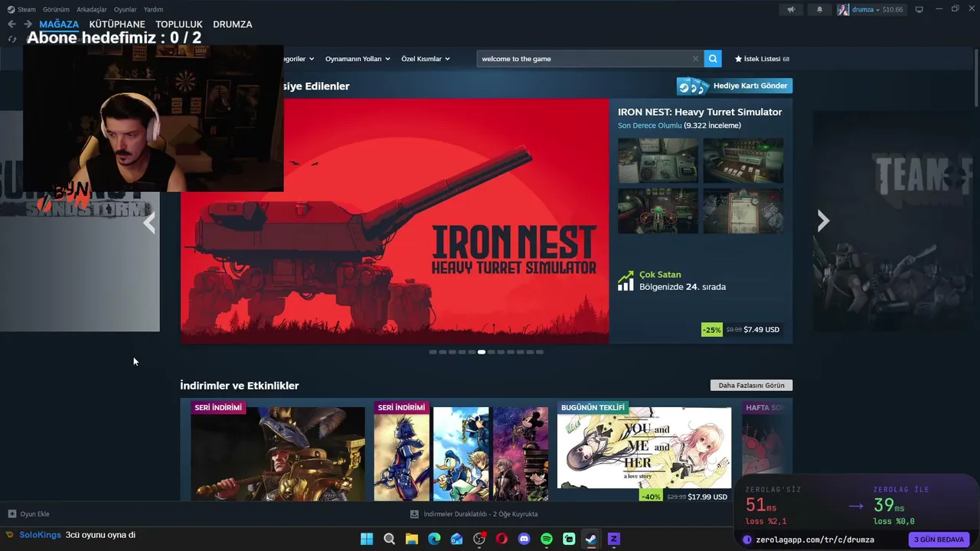Viewport: 980px width, 551px height.
Task: View top-right IRON NEST screenshot thumbnail
Action: click(743, 161)
